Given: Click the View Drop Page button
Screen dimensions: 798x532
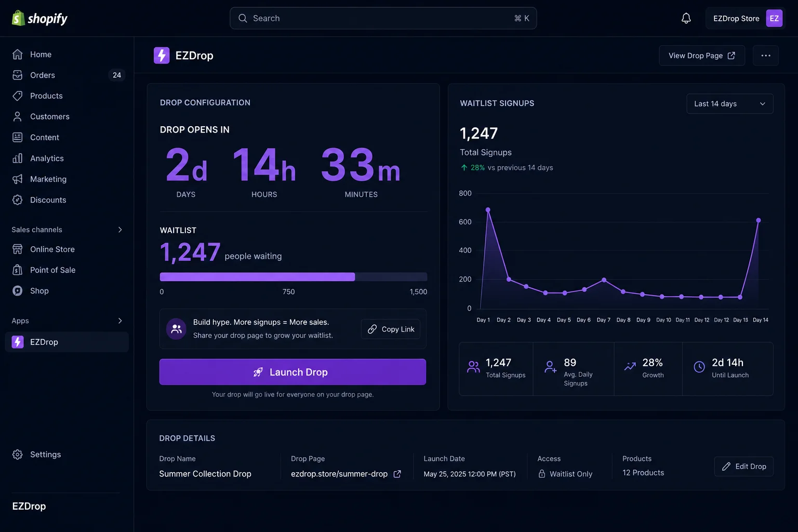Looking at the screenshot, I should click(701, 56).
